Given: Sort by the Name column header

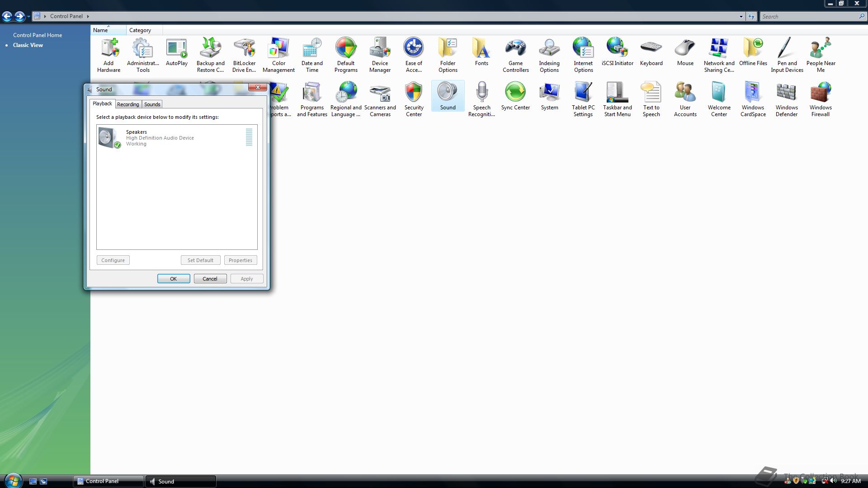Looking at the screenshot, I should pyautogui.click(x=108, y=30).
